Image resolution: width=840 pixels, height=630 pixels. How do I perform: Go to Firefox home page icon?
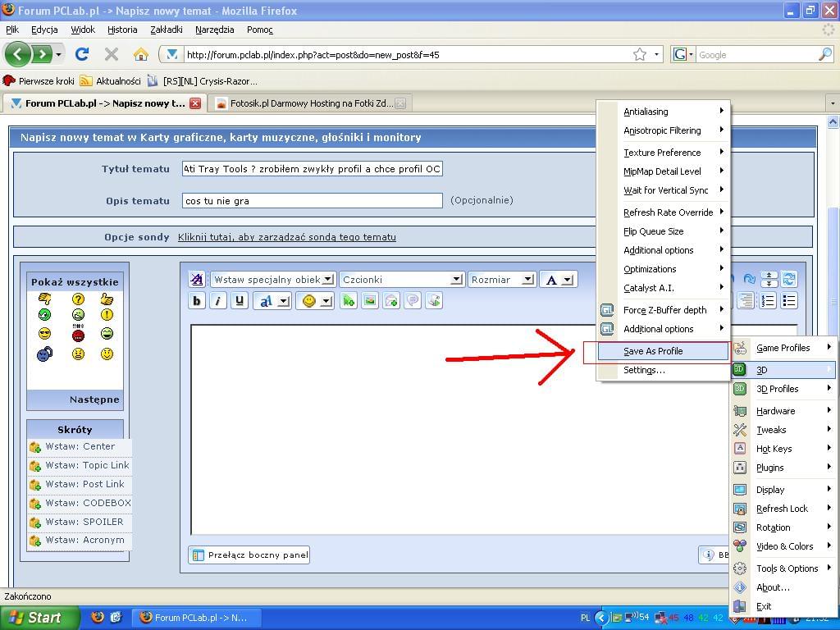pos(141,54)
